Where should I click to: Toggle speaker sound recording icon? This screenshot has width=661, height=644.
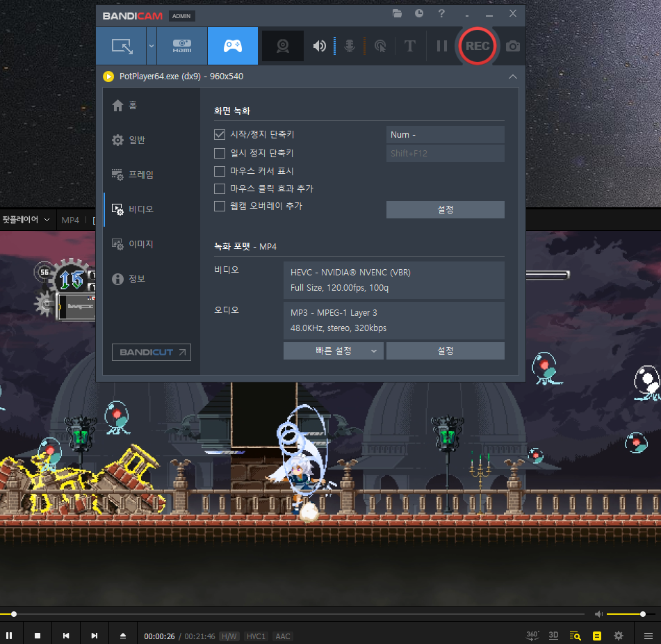[x=320, y=46]
